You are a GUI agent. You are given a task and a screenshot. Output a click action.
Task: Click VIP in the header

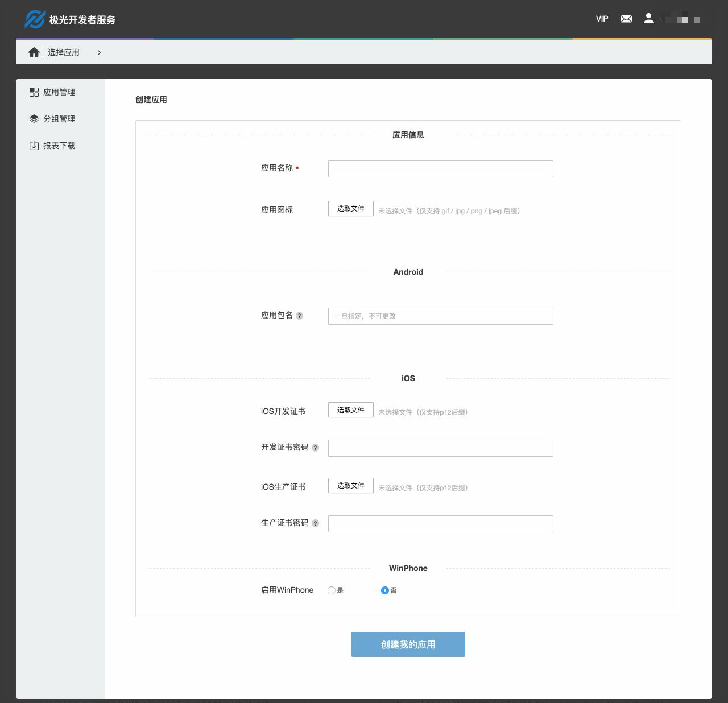click(602, 19)
